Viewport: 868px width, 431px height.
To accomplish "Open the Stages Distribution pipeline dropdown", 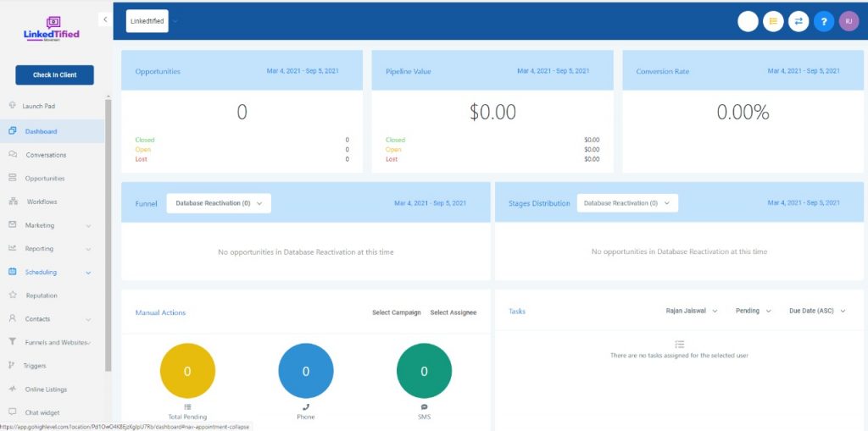I will click(x=627, y=203).
